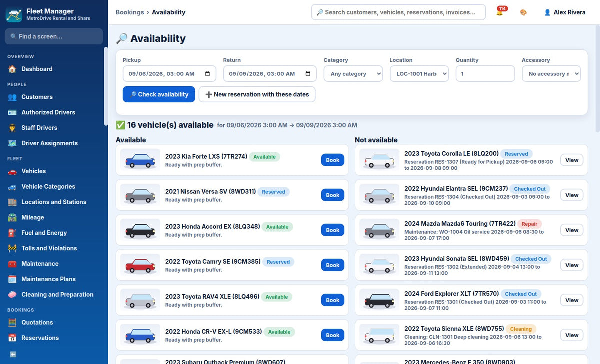The height and width of the screenshot is (364, 600).
Task: View the 2023 Toyota Corolla LE
Action: (572, 160)
